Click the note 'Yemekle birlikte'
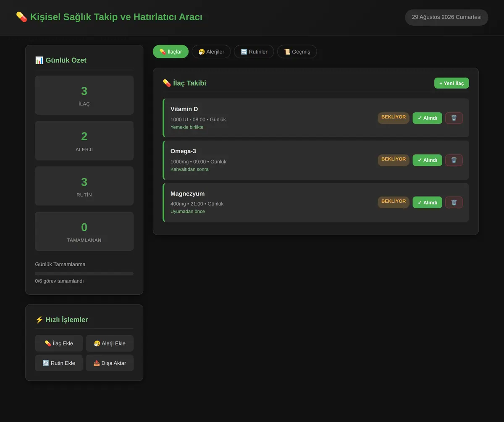 tap(187, 127)
